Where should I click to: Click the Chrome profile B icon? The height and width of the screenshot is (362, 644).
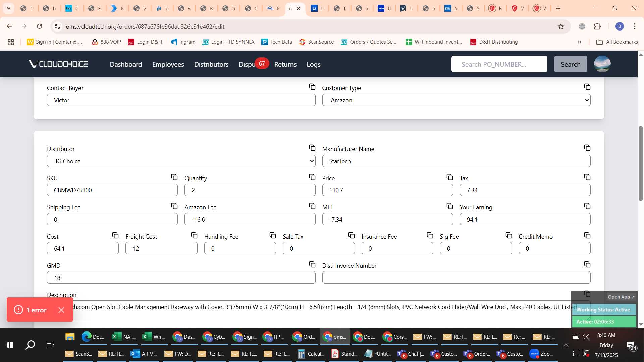(x=620, y=26)
